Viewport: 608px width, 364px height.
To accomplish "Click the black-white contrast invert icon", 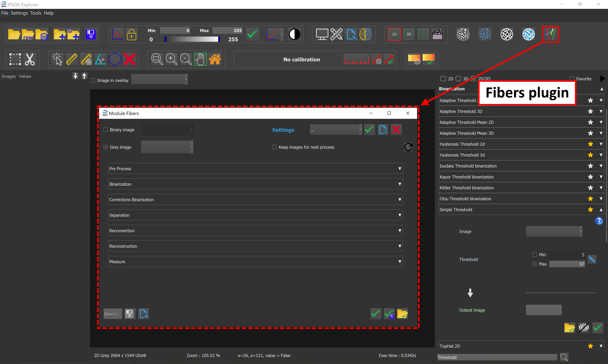I will point(294,34).
